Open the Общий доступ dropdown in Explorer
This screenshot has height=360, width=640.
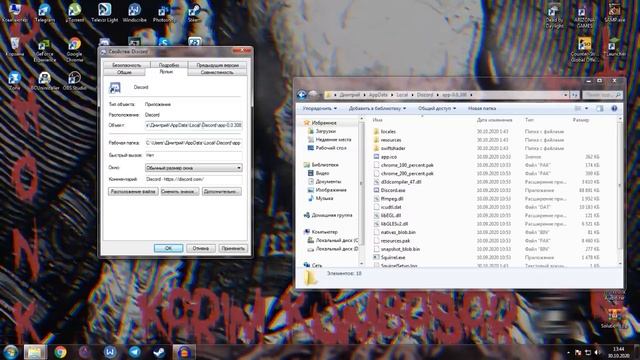[x=437, y=108]
